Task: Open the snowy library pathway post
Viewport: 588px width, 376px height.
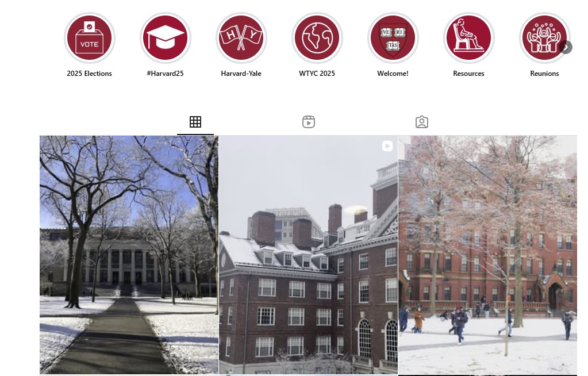Action: click(x=129, y=255)
